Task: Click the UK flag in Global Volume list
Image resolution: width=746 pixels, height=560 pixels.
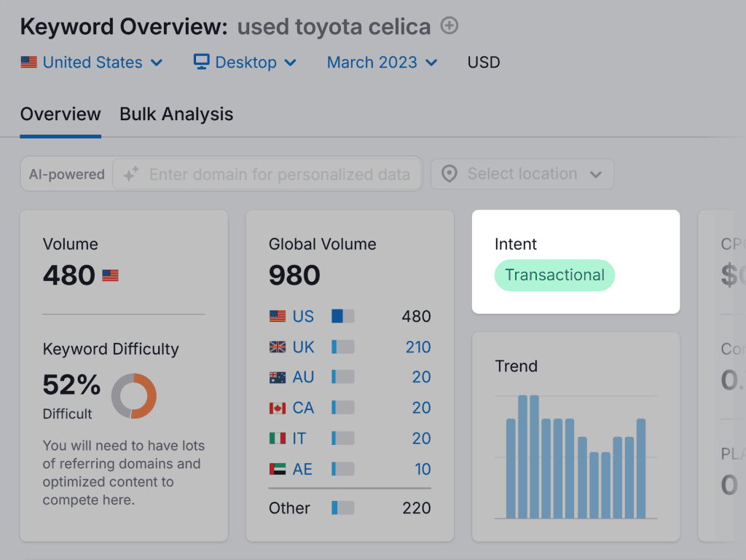Action: pos(278,347)
